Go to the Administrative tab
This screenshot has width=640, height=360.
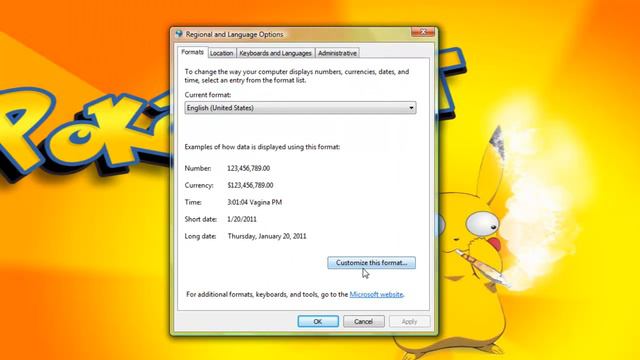point(337,53)
